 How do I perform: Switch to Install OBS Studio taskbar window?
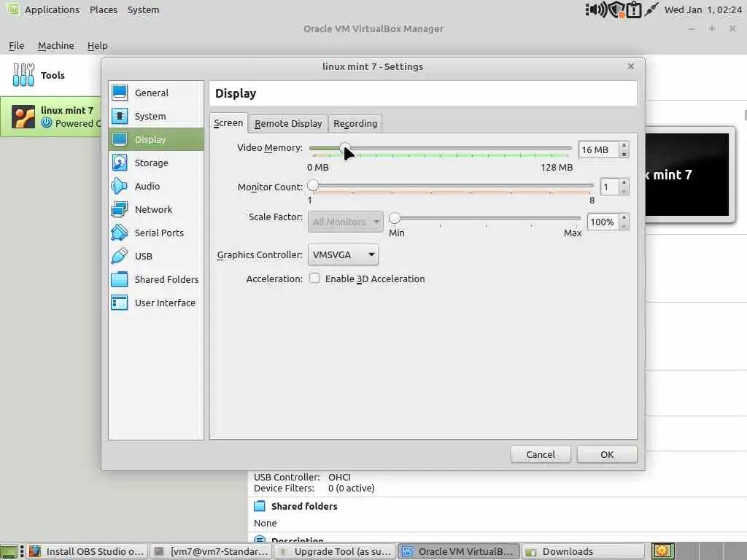tap(87, 551)
